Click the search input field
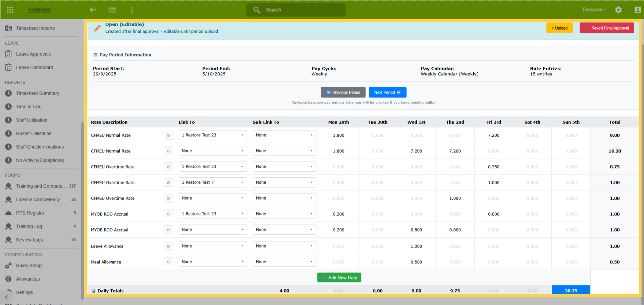644x305 pixels. (x=296, y=10)
